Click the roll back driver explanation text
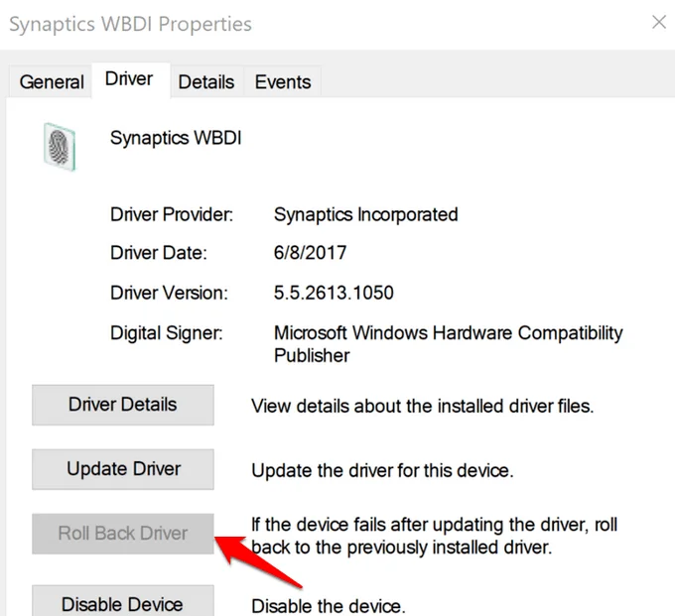 point(435,536)
